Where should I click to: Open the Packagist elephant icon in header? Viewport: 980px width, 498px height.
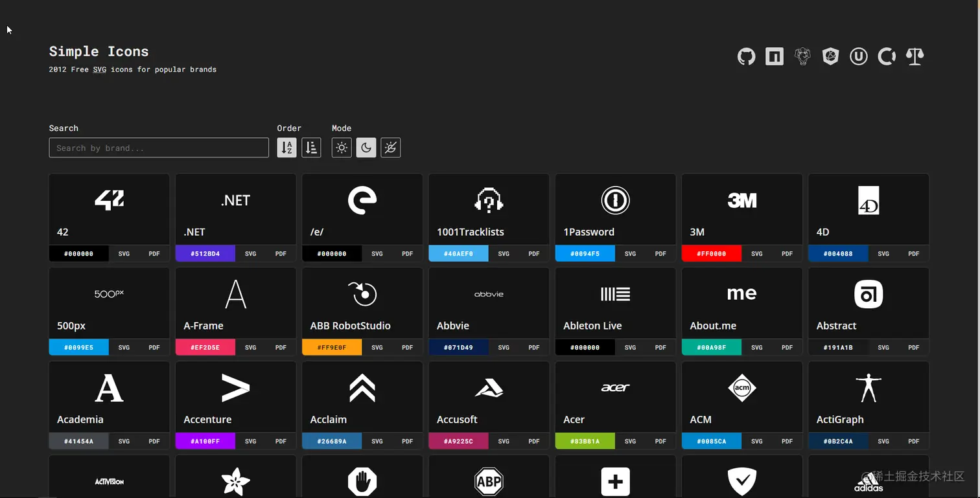pos(802,57)
